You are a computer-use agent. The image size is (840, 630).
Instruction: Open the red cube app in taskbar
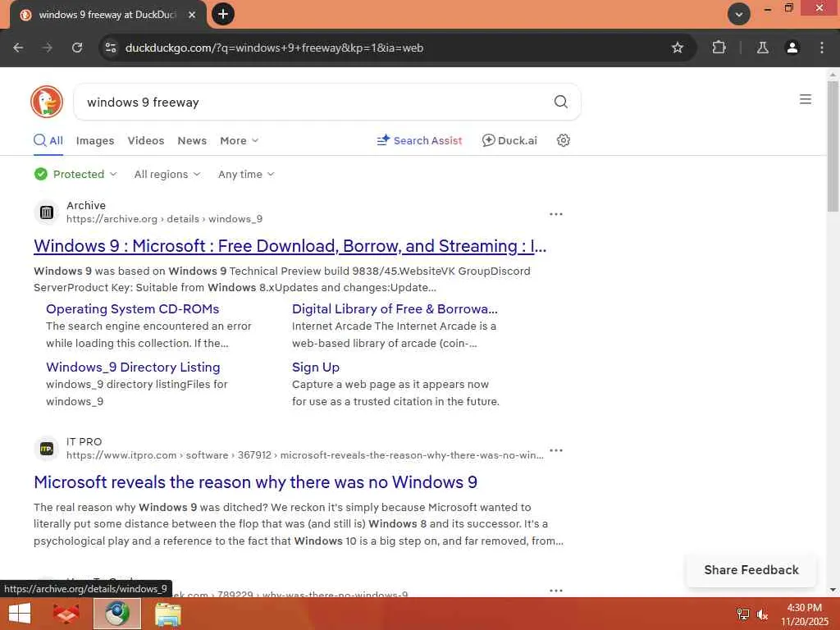(66, 614)
